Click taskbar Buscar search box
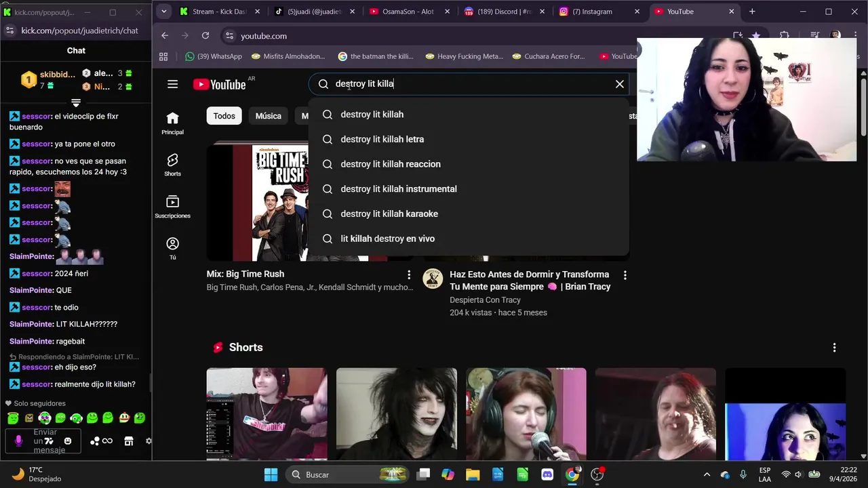Viewport: 868px width, 488px height. click(347, 474)
